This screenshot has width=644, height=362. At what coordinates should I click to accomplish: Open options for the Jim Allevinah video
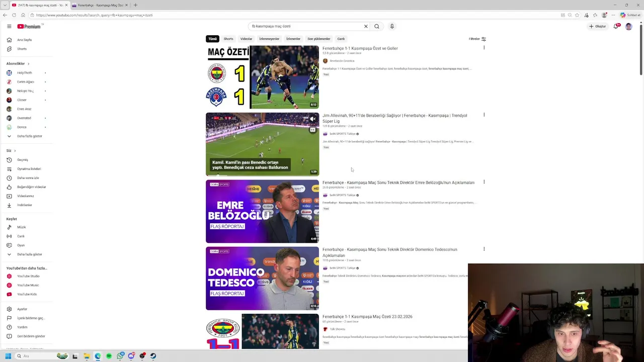(x=484, y=115)
